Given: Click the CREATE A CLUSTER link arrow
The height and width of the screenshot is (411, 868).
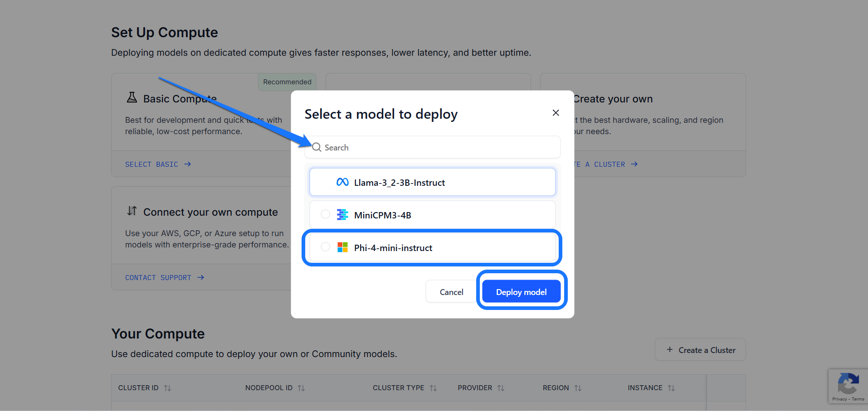Looking at the screenshot, I should pyautogui.click(x=634, y=164).
